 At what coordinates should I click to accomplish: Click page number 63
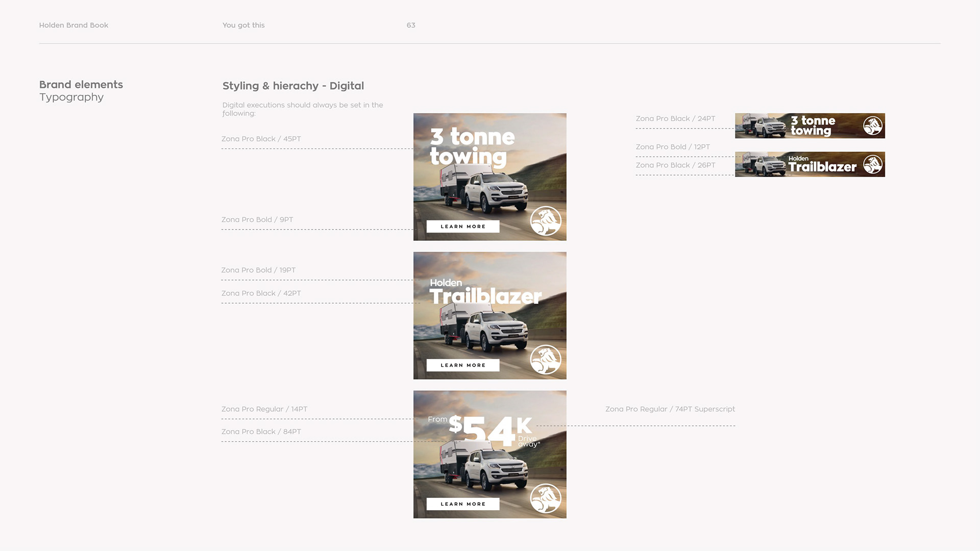tap(411, 25)
